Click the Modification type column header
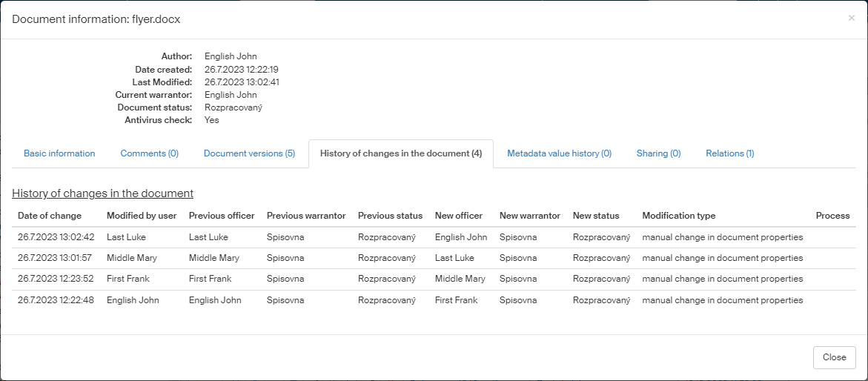The width and height of the screenshot is (868, 381). click(678, 216)
